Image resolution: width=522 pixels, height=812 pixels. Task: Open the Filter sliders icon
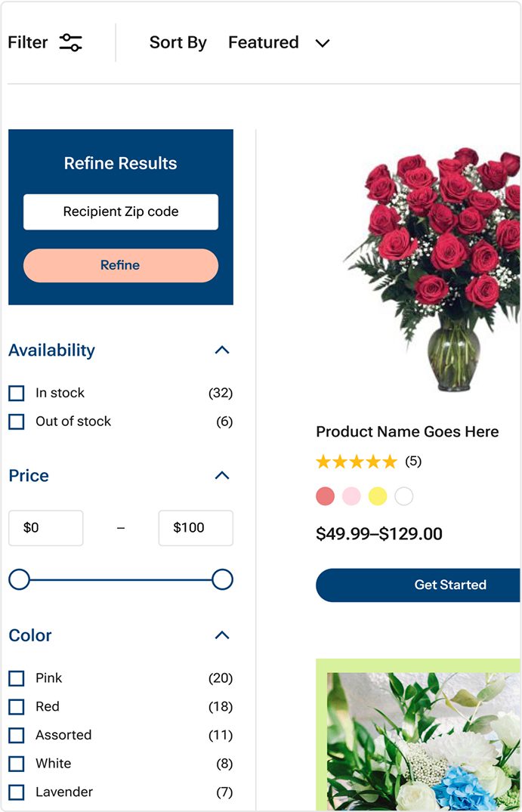(x=70, y=42)
